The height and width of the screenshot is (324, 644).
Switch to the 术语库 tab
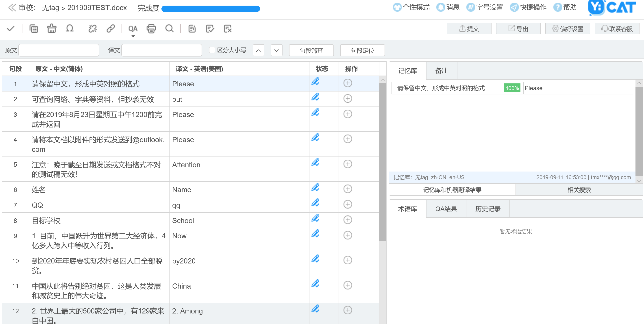tap(407, 209)
